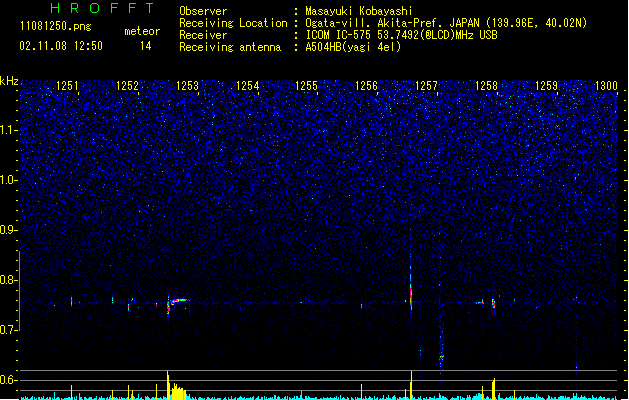Click the 1256 time marker

coord(366,86)
